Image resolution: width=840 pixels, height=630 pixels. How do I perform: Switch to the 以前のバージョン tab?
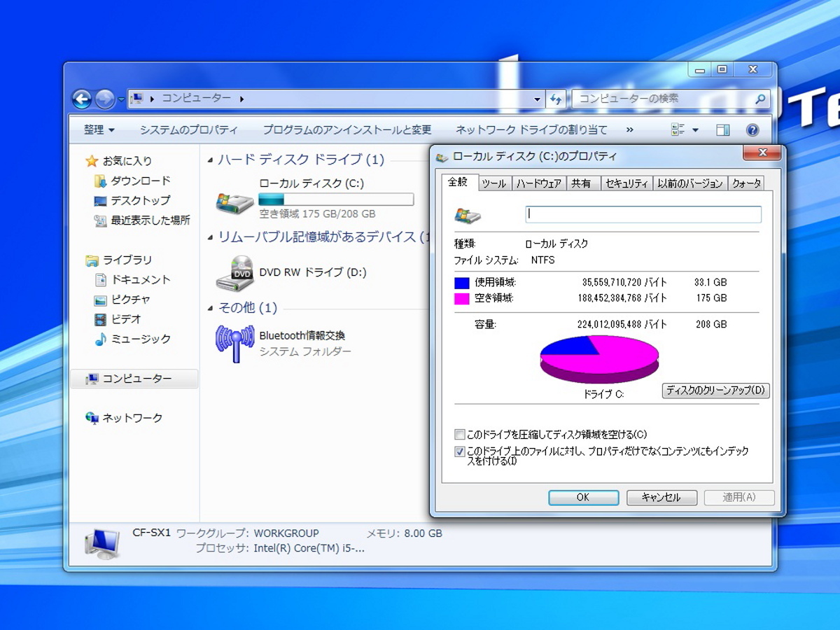coord(689,183)
